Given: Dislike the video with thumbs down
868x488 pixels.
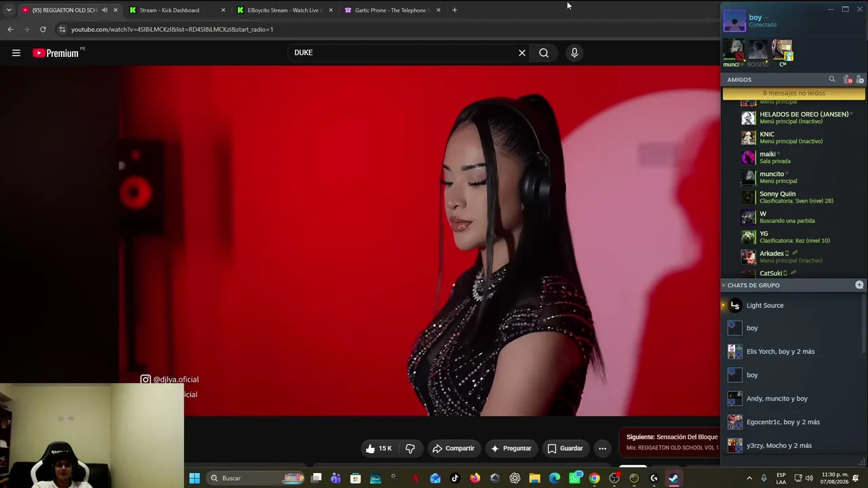Looking at the screenshot, I should (410, 448).
